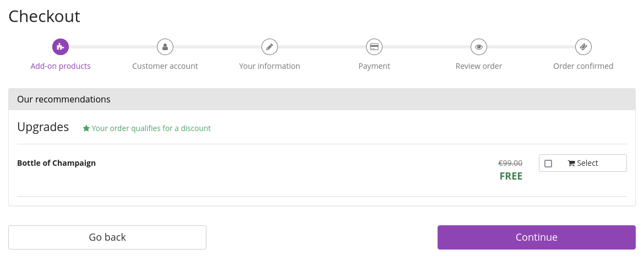This screenshot has height=260, width=644.
Task: Open the Payment step label
Action: coord(374,66)
